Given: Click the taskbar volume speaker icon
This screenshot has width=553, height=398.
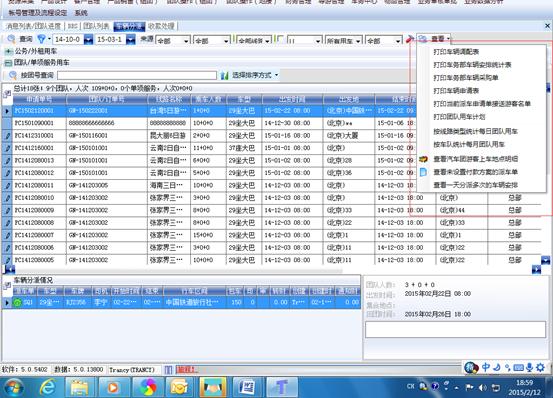Looking at the screenshot, I should (x=482, y=388).
